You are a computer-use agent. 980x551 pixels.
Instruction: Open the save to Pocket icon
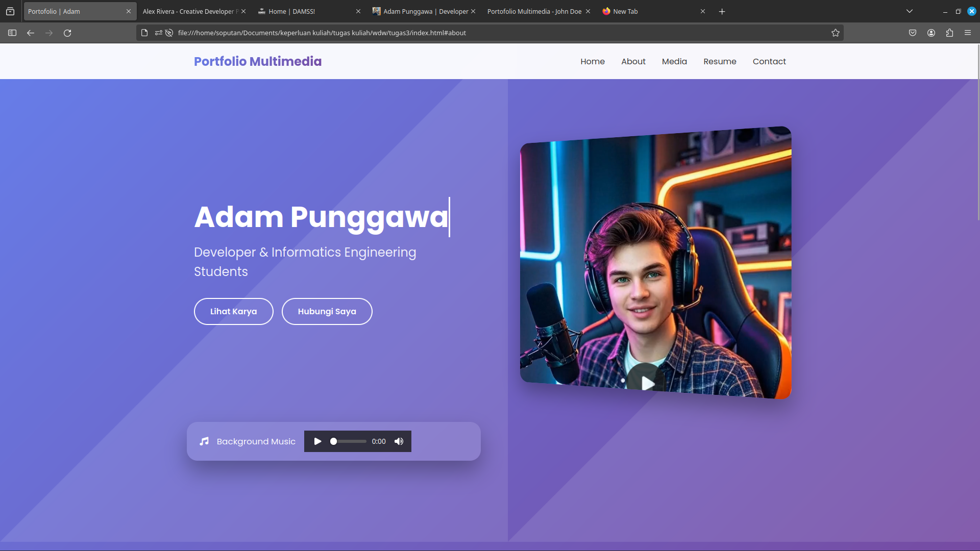(913, 33)
